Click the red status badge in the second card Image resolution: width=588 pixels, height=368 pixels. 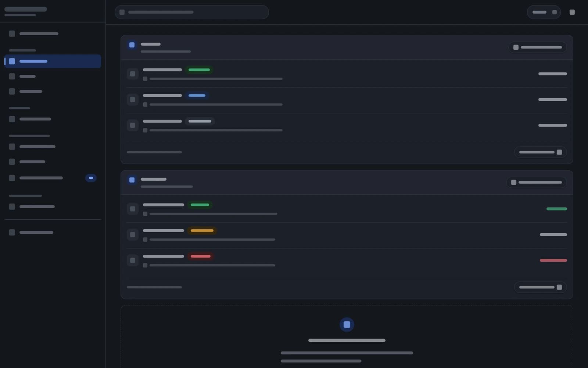pyautogui.click(x=201, y=256)
